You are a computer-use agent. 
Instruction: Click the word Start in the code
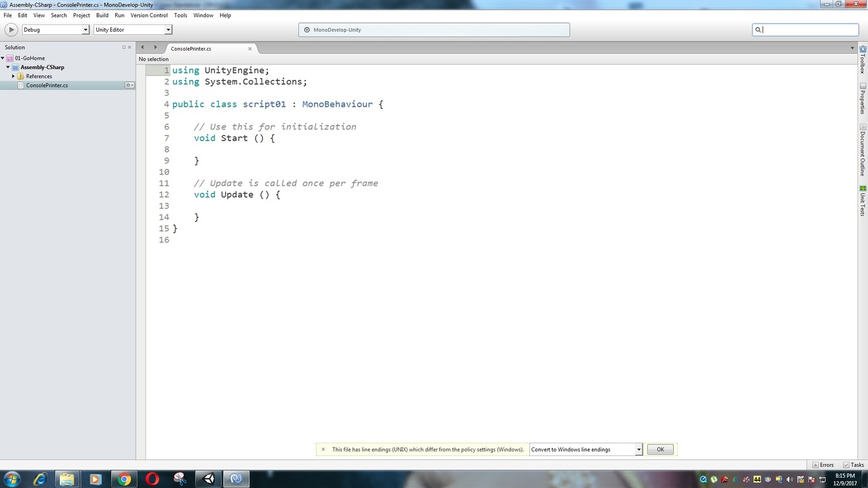coord(234,138)
